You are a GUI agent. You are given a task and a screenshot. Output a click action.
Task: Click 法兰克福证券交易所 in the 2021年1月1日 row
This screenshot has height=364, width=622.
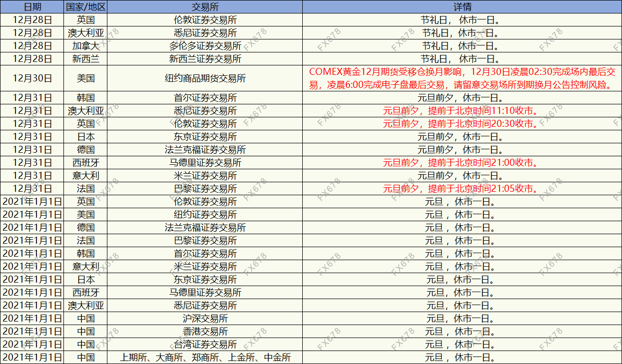coord(205,228)
